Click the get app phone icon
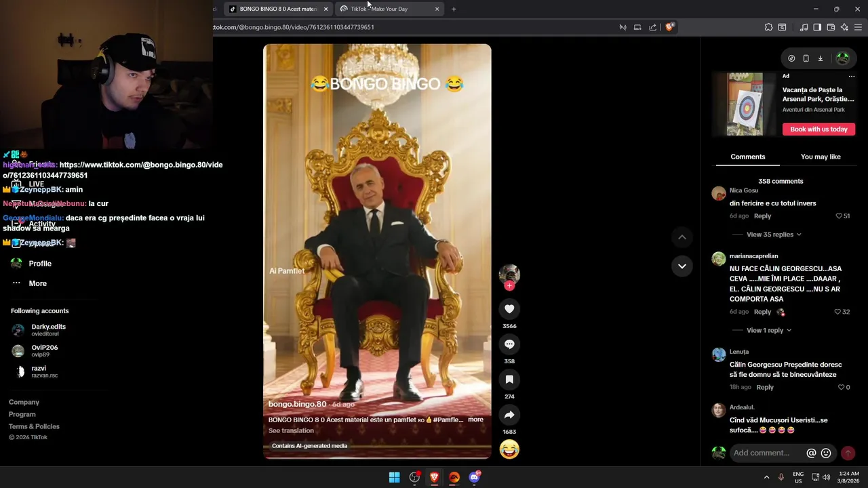The width and height of the screenshot is (868, 488). click(x=806, y=58)
